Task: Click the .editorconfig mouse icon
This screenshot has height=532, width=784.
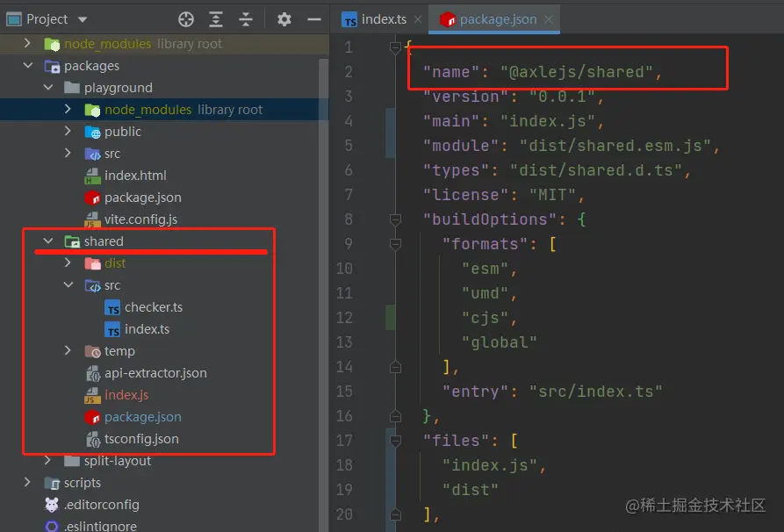Action: 52,505
